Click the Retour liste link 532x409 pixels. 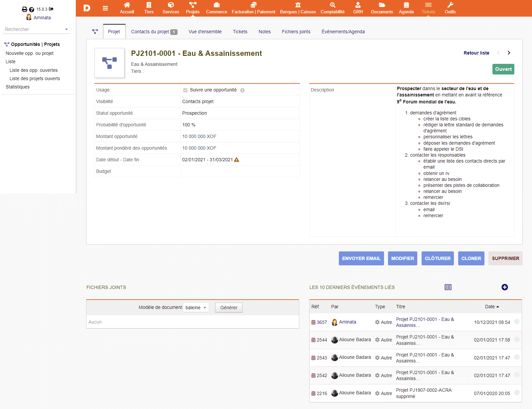click(476, 53)
